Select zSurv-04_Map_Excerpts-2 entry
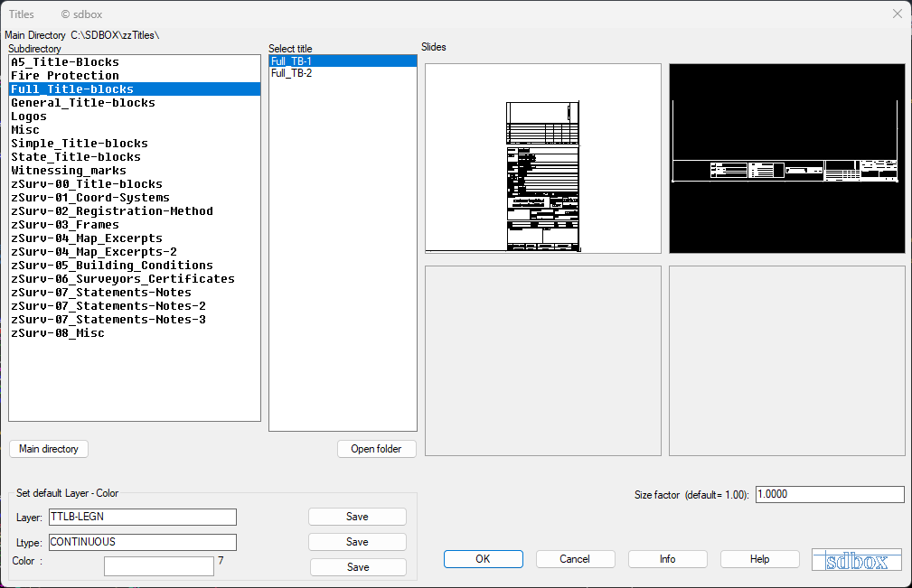This screenshot has height=588, width=912. [x=135, y=252]
